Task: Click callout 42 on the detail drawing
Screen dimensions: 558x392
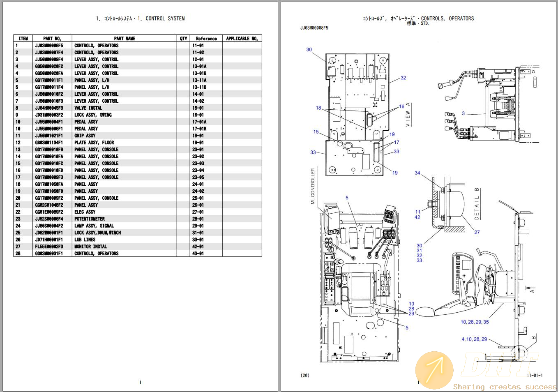Action: coord(417,217)
